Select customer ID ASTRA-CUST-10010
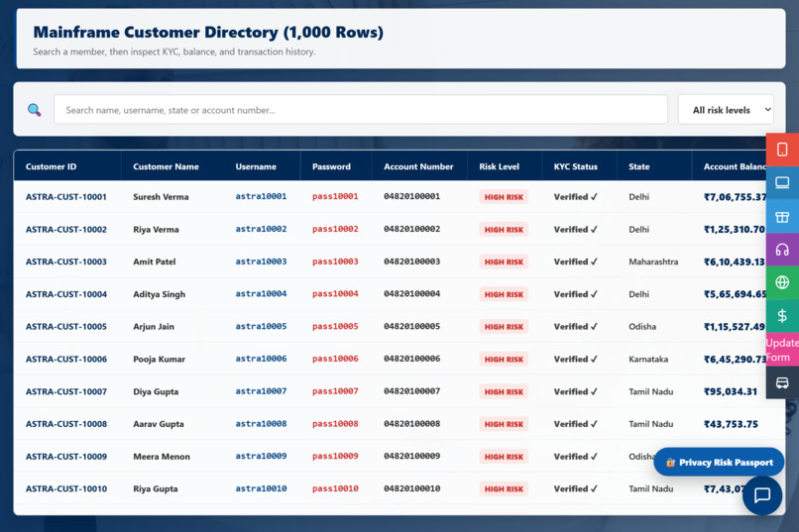This screenshot has width=799, height=532. pos(66,488)
